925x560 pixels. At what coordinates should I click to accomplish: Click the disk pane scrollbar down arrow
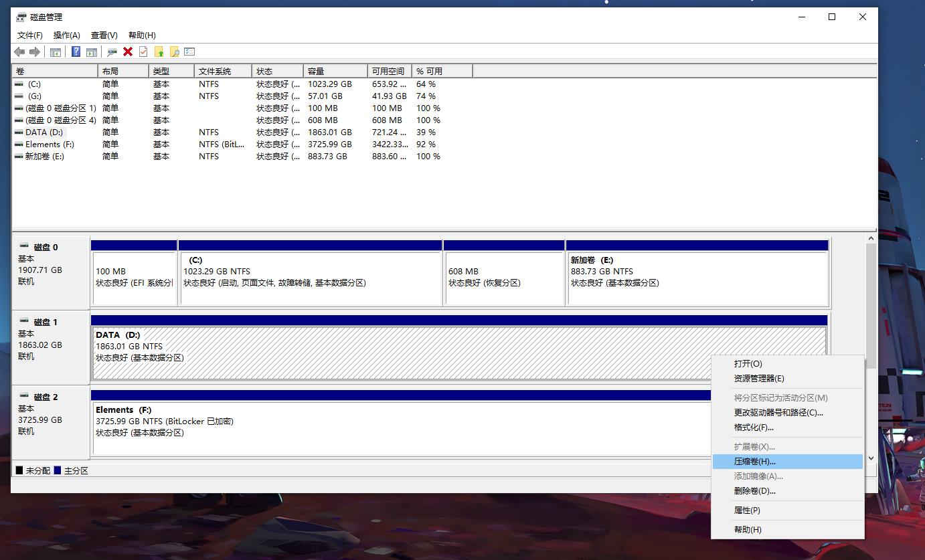click(871, 458)
